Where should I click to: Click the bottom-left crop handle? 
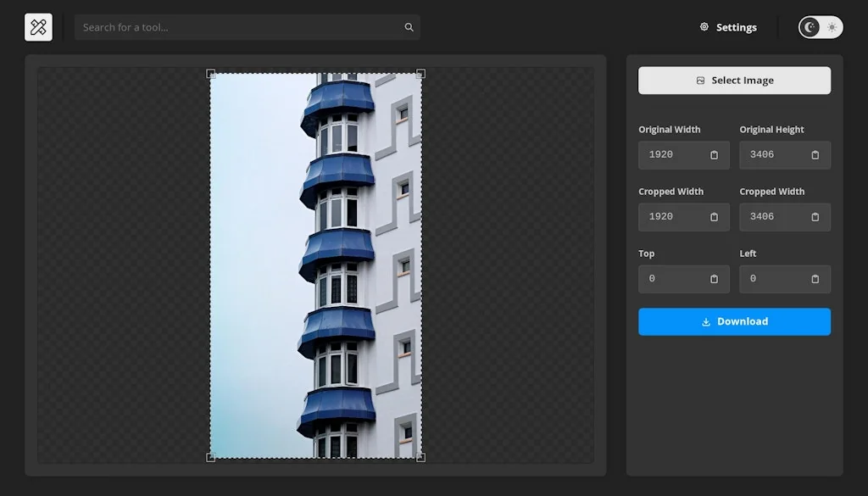[210, 457]
